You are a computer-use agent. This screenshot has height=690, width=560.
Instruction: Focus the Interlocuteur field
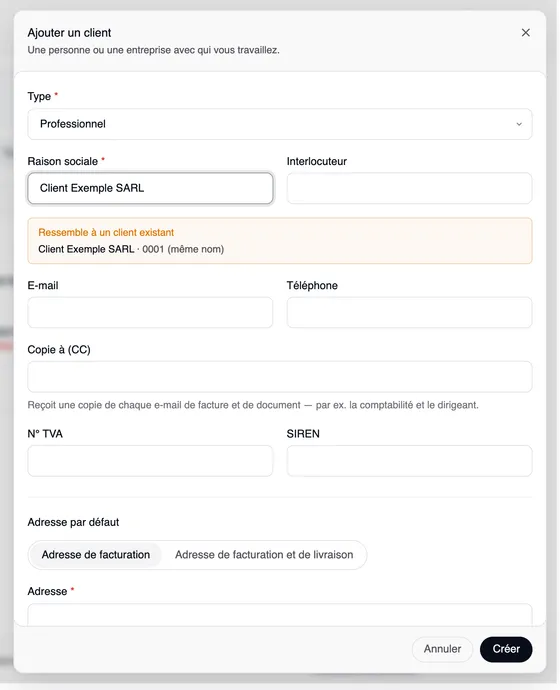pos(409,188)
